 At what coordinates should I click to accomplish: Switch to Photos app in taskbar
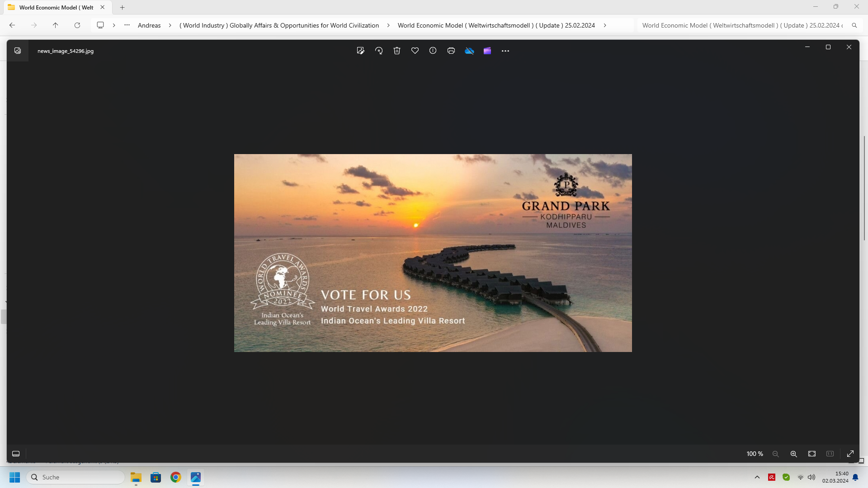click(x=196, y=477)
